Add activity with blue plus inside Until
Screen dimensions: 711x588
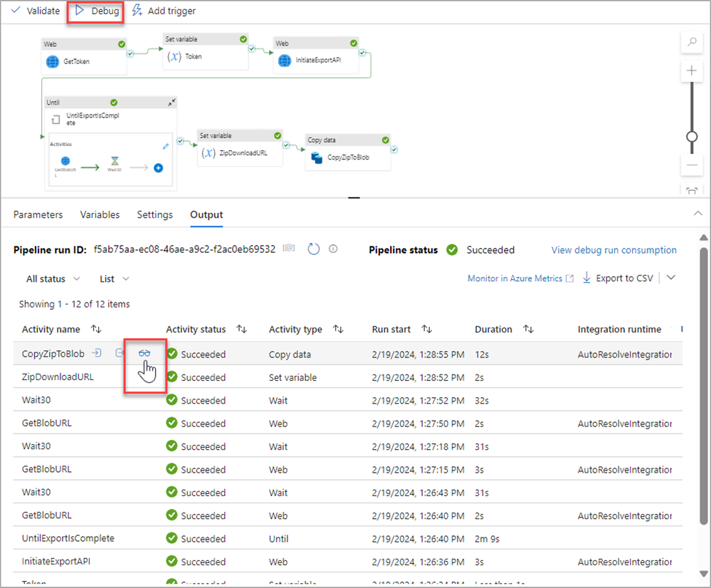tap(158, 168)
